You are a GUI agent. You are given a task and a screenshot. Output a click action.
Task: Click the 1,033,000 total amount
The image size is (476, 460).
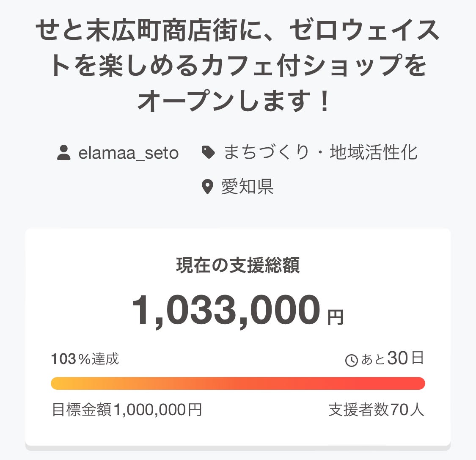[226, 310]
